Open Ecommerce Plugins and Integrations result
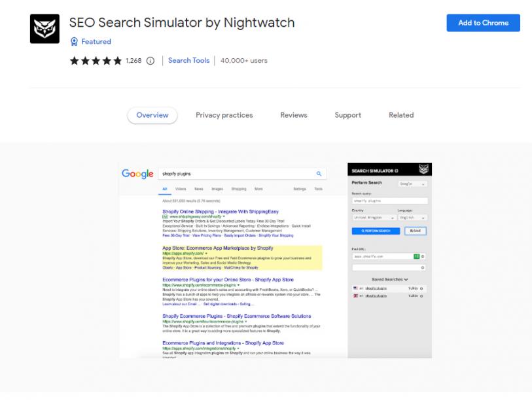Viewport: 532px width, 400px height. click(223, 343)
